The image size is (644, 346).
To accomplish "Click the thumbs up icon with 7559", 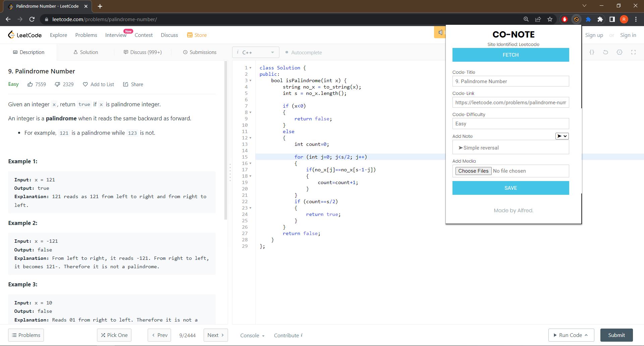I will pyautogui.click(x=30, y=84).
